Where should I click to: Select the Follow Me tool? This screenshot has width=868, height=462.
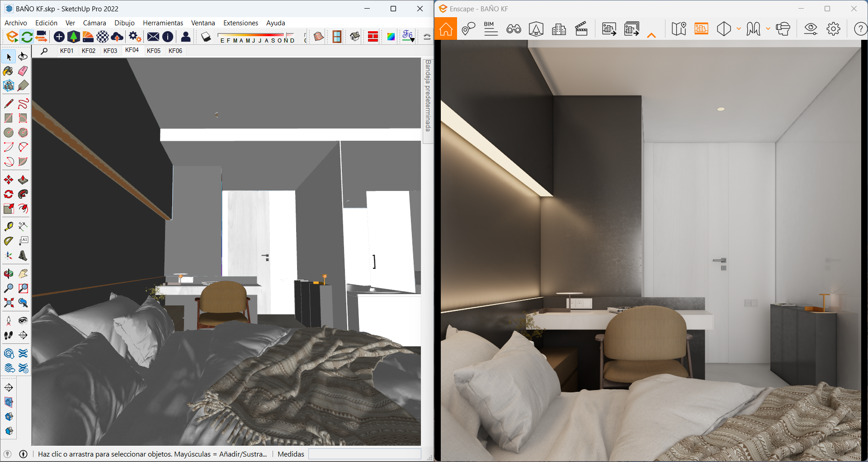[x=23, y=194]
